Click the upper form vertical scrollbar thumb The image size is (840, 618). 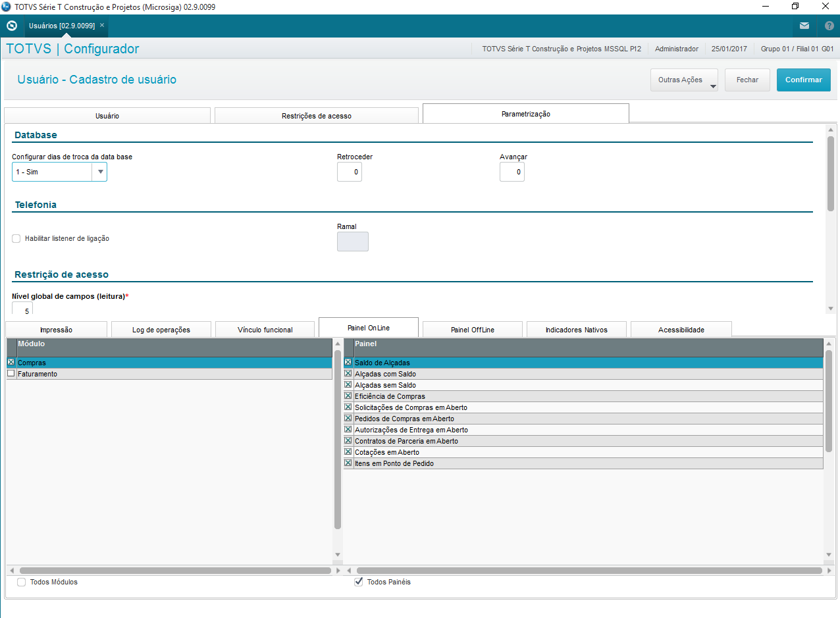tap(831, 174)
